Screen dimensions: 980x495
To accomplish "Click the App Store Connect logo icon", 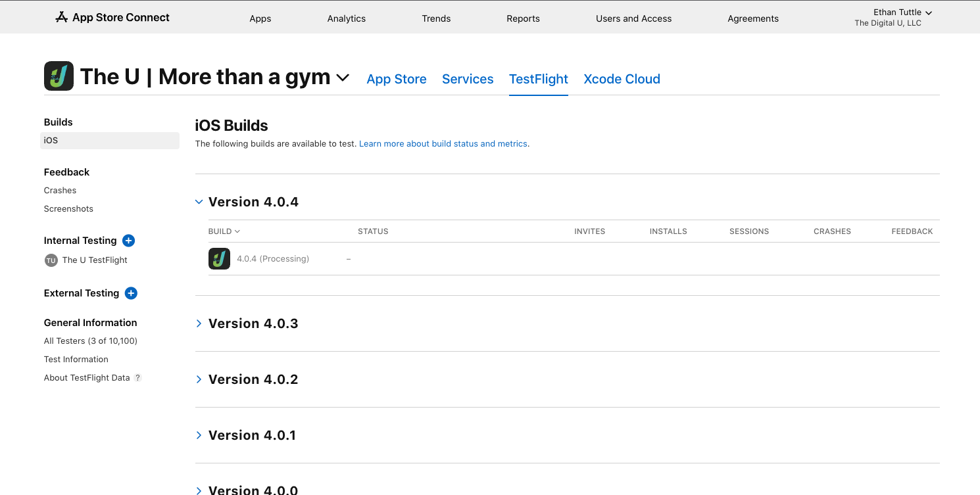I will point(62,17).
